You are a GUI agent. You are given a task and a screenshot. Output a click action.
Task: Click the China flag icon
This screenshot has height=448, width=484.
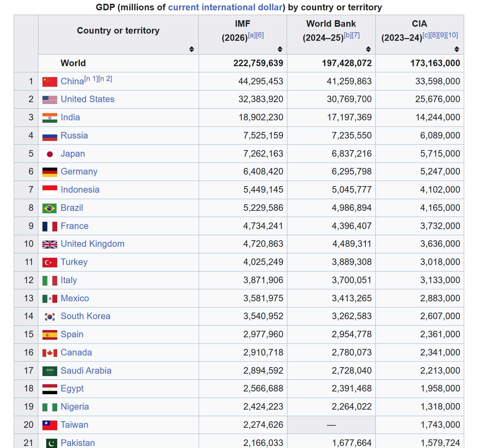point(50,82)
